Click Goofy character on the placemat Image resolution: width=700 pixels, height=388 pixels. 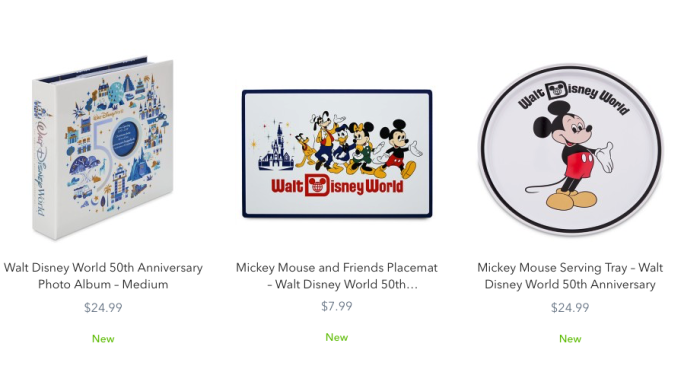coord(326,140)
